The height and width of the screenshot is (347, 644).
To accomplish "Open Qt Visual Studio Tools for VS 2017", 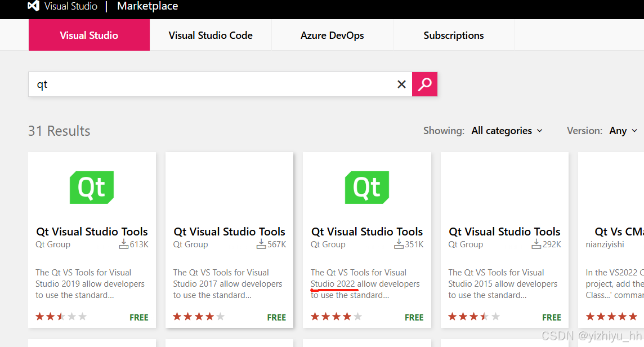I will [229, 232].
